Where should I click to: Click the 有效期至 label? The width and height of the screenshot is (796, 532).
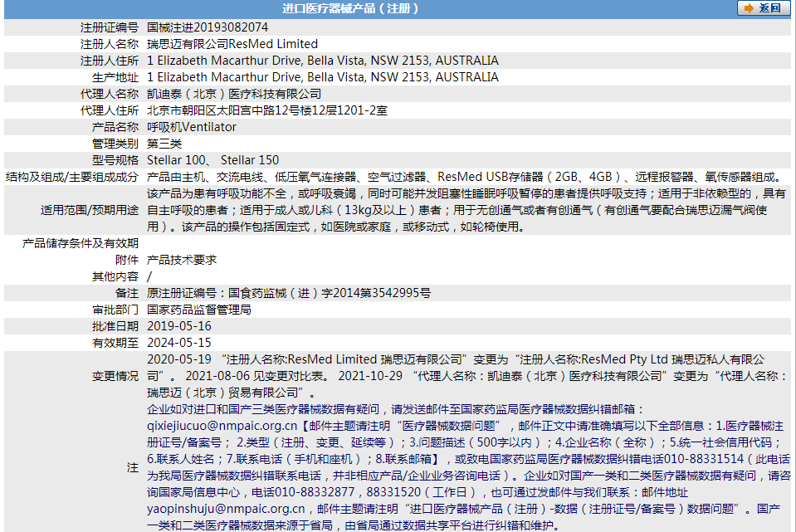115,343
